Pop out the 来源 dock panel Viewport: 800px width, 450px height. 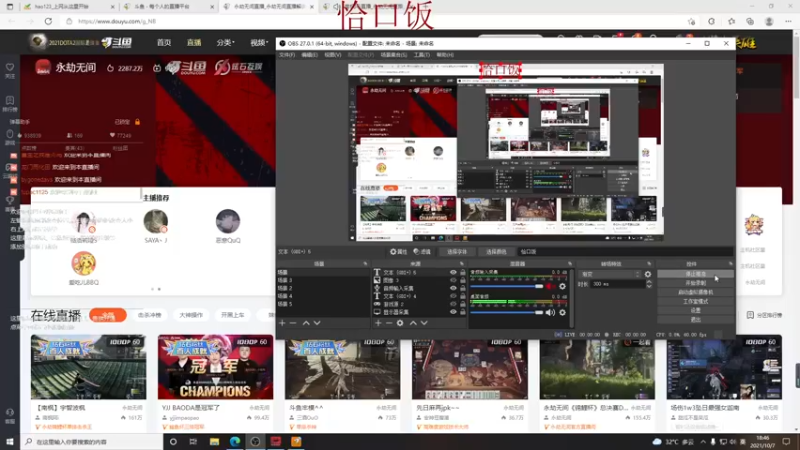[462, 264]
